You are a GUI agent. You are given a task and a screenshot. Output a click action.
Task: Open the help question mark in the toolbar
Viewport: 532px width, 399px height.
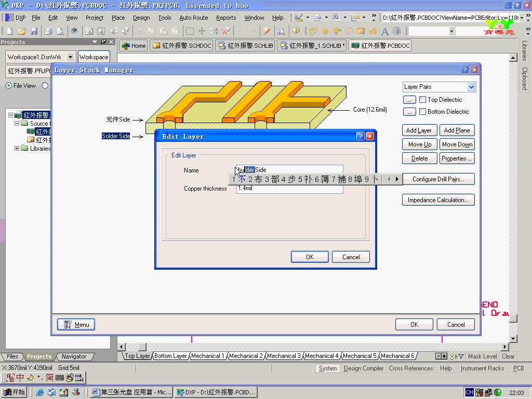pos(296,32)
